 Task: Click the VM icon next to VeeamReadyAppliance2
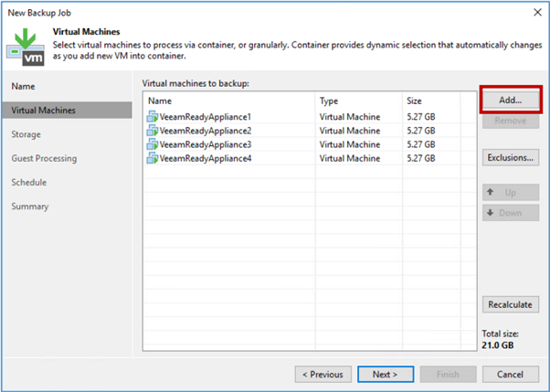pos(153,131)
